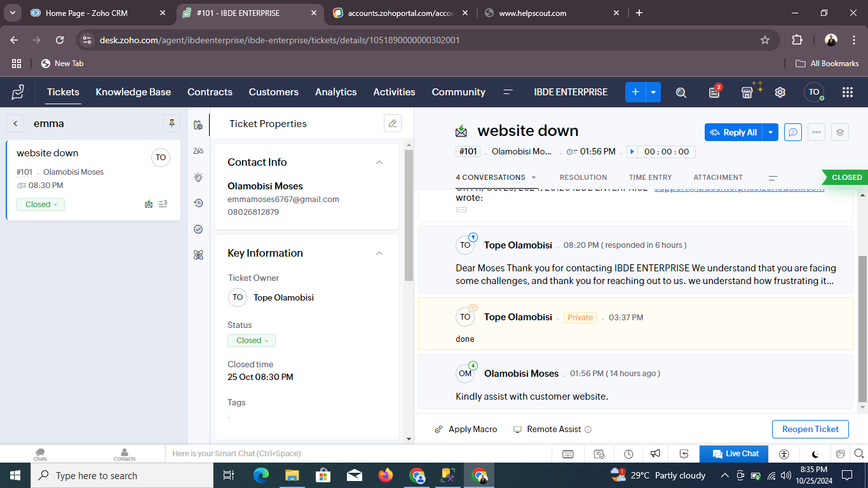Open Contacts tab at bottom left
Viewport: 868px width, 488px height.
point(125,454)
